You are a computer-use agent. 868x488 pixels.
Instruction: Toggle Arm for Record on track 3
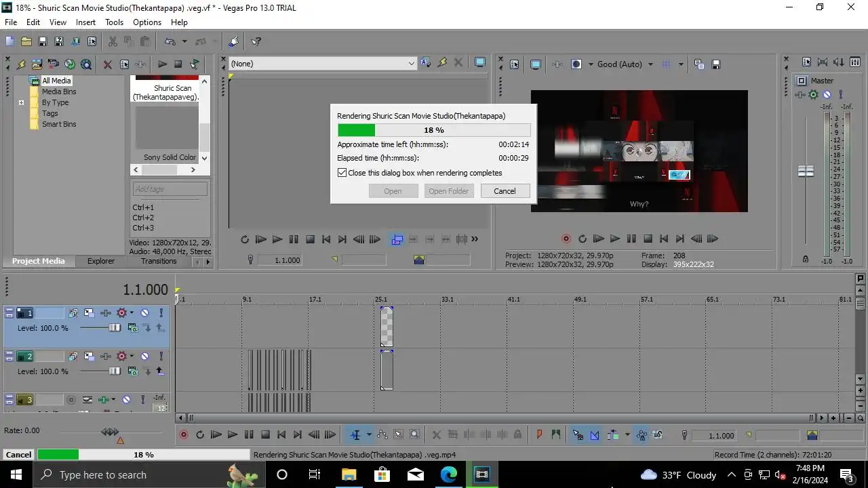[71, 400]
